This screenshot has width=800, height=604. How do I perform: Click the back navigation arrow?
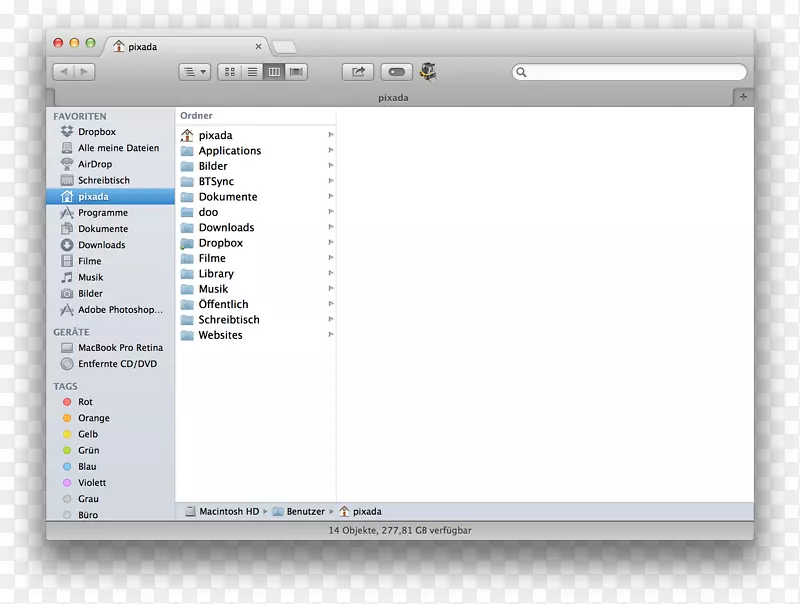pyautogui.click(x=63, y=72)
